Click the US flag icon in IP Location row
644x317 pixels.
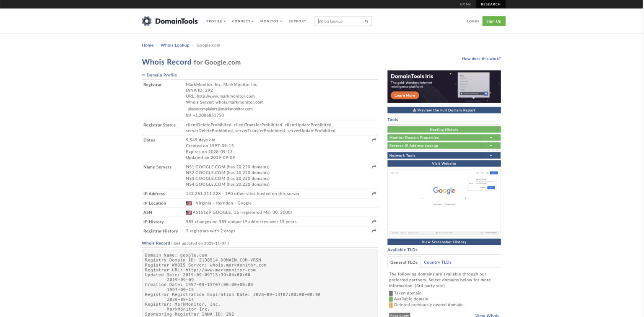click(x=189, y=203)
